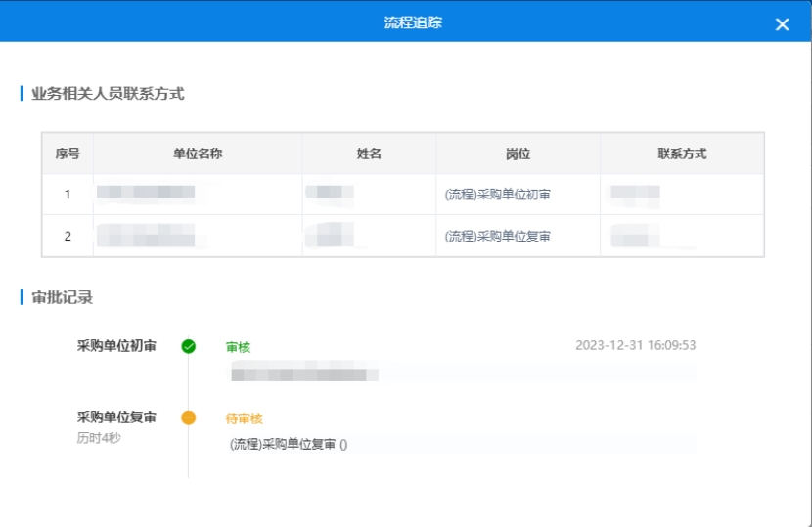Select the 序号 column header
This screenshot has width=812, height=527.
point(68,154)
